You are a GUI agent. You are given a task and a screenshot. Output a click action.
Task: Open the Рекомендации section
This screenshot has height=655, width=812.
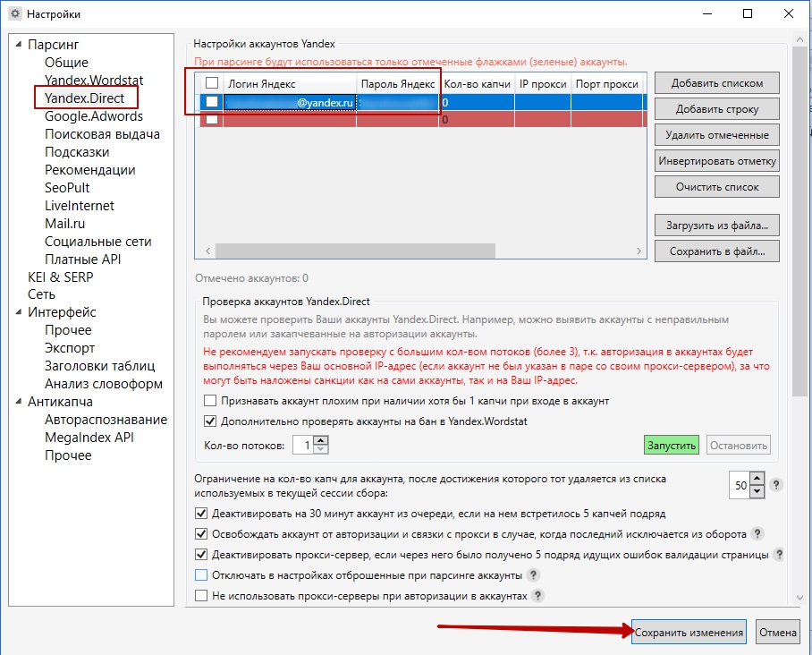coord(89,170)
